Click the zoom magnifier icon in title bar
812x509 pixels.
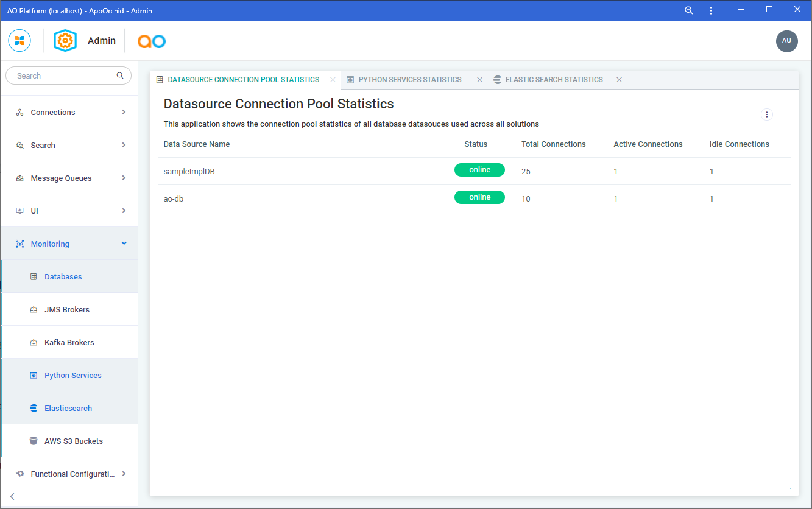tap(689, 10)
